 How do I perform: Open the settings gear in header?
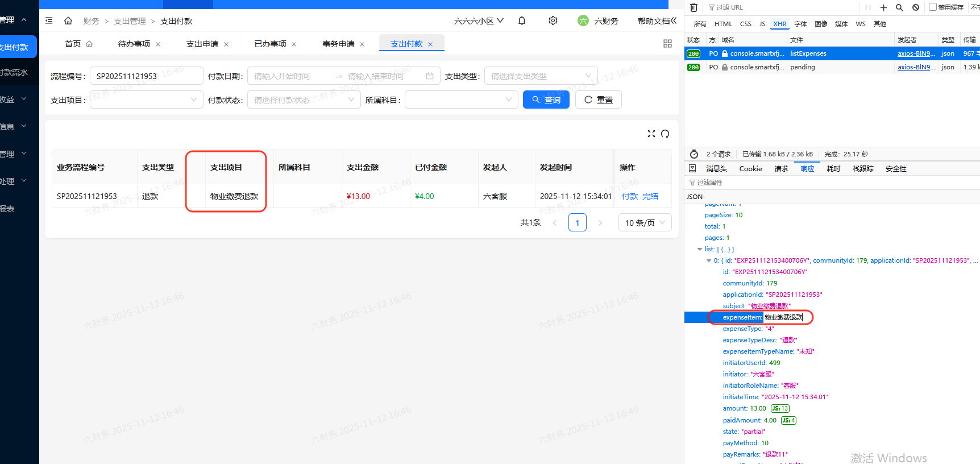pyautogui.click(x=553, y=21)
